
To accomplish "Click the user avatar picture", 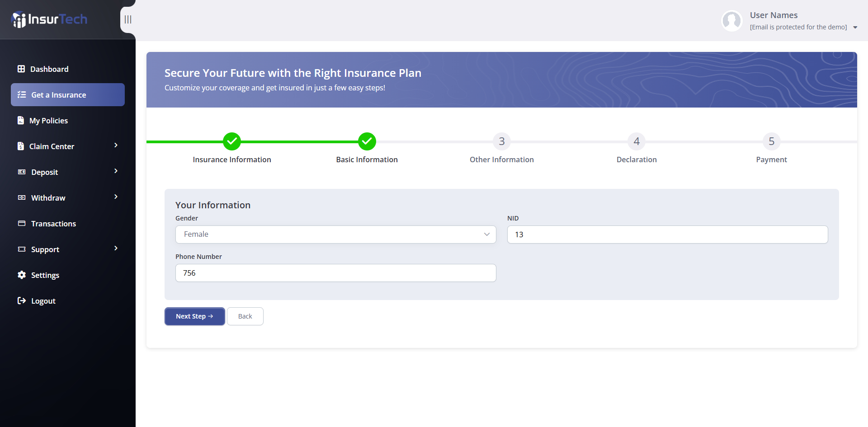I will click(731, 21).
